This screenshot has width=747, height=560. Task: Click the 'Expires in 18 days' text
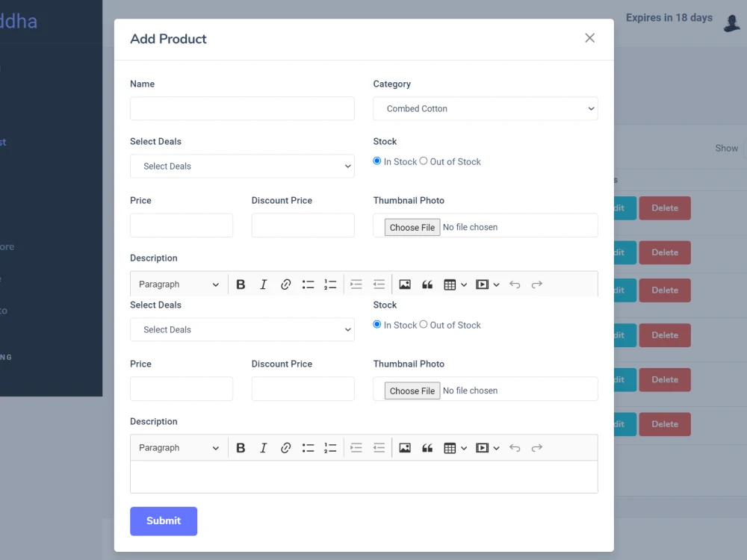669,18
